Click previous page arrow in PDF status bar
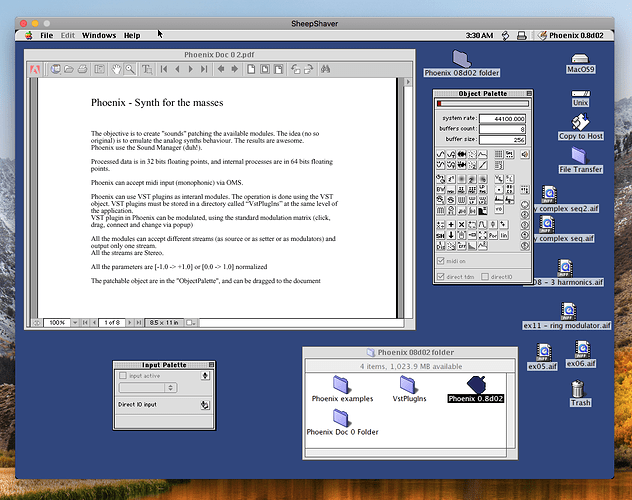The image size is (632, 500). click(94, 323)
